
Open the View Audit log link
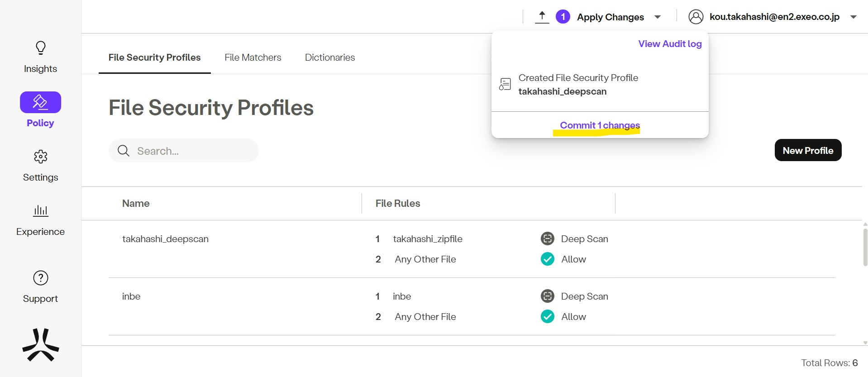click(670, 44)
